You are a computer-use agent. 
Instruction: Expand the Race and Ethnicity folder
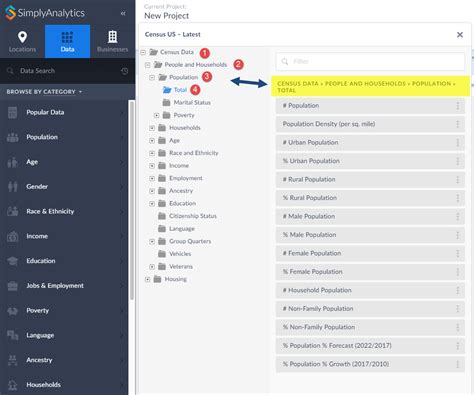(x=152, y=153)
